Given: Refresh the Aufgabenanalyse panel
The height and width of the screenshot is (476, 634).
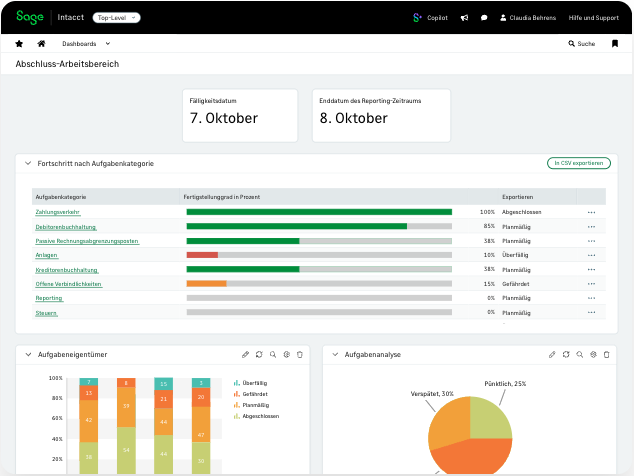Looking at the screenshot, I should 566,355.
